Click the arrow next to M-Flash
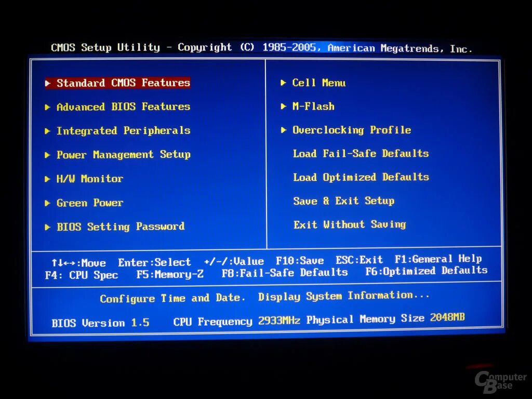Viewport: 532px width, 399px height. (x=284, y=106)
